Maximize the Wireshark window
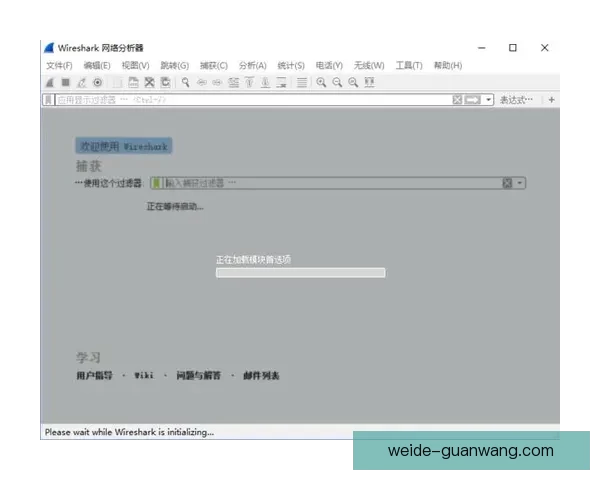The width and height of the screenshot is (600, 480). click(513, 48)
